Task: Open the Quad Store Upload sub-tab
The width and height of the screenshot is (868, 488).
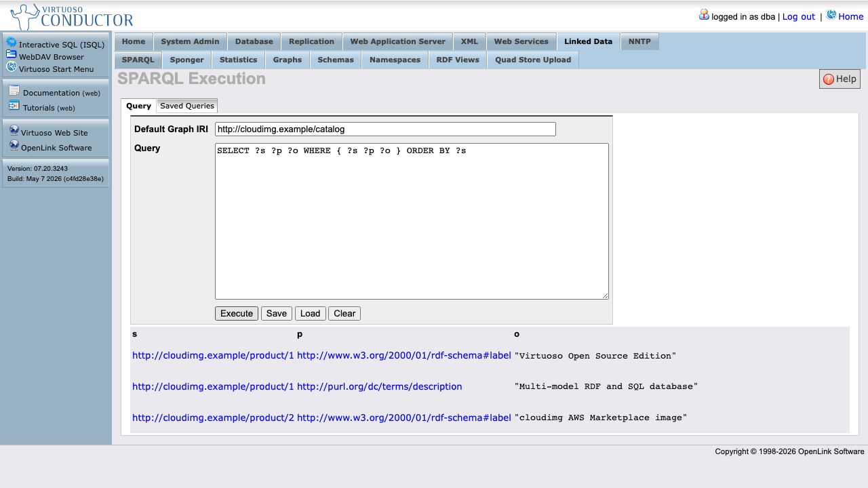Action: tap(533, 60)
